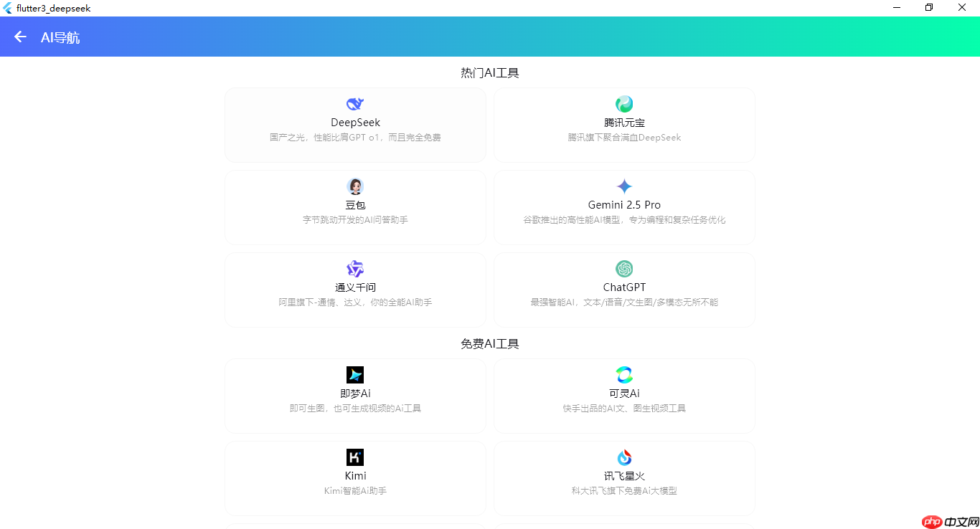This screenshot has width=980, height=529.
Task: Restore down the app window
Action: (929, 8)
